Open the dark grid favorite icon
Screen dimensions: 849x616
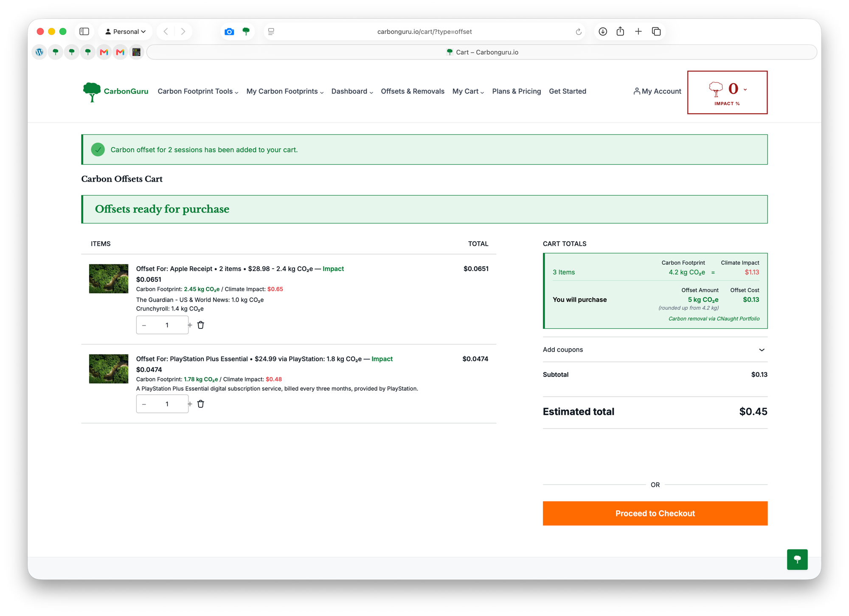136,52
